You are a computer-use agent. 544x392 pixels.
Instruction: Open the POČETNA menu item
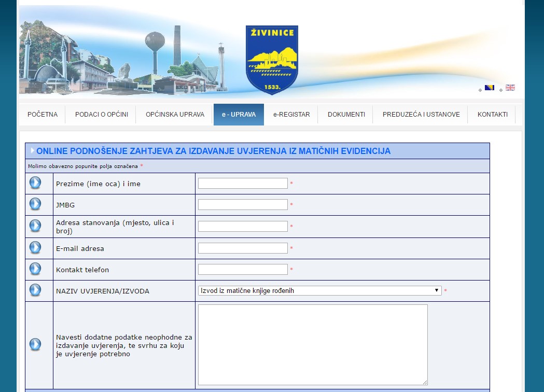click(43, 115)
